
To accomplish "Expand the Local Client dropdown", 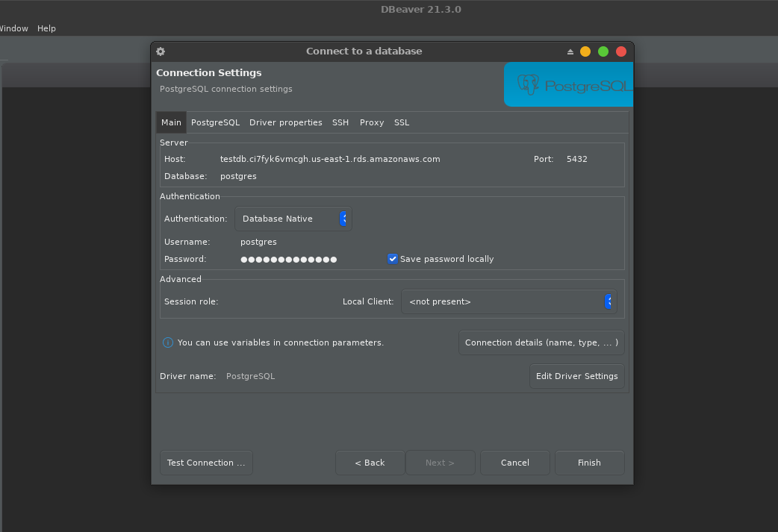I will click(508, 301).
